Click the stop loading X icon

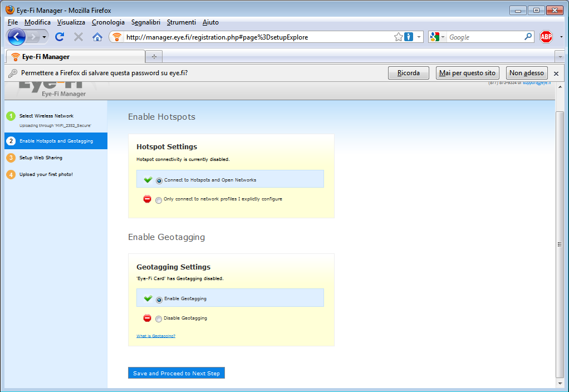(79, 37)
